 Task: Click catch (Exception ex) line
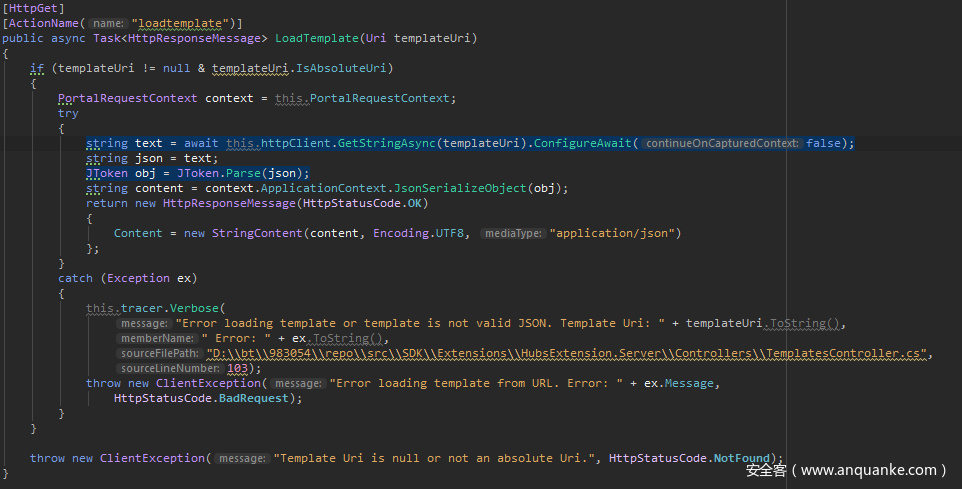128,279
